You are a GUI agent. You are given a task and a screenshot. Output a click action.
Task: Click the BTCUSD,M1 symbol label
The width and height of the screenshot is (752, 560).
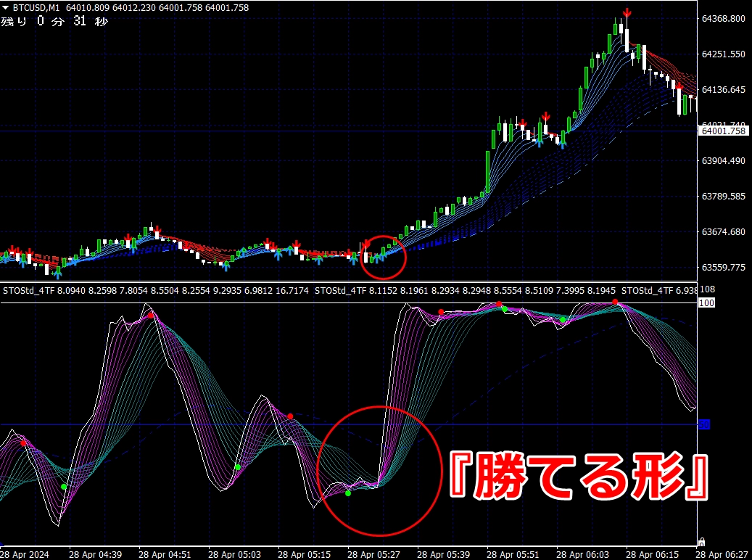(36, 8)
